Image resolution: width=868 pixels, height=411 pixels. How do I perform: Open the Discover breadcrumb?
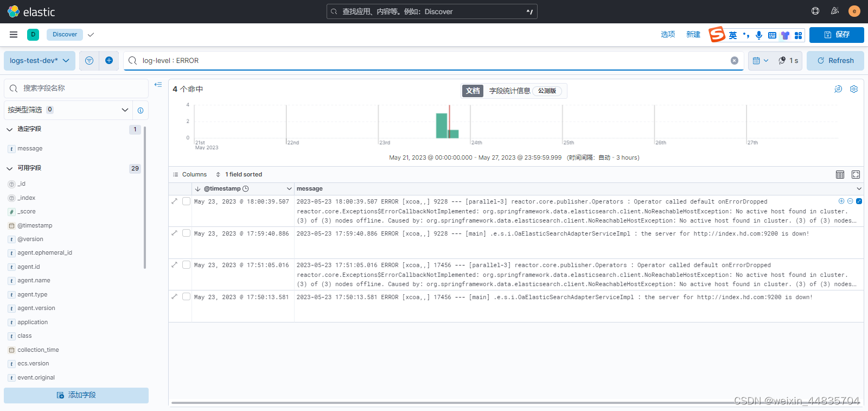[x=65, y=34]
